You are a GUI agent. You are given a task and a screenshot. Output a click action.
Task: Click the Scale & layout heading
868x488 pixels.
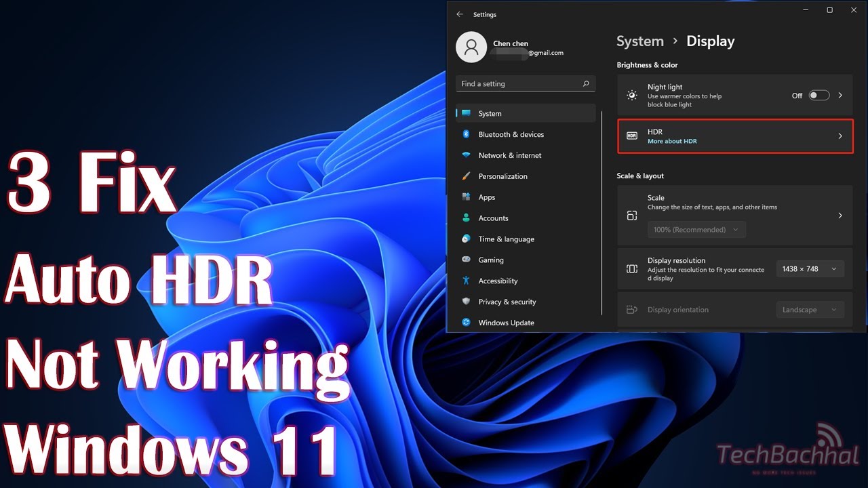point(640,176)
